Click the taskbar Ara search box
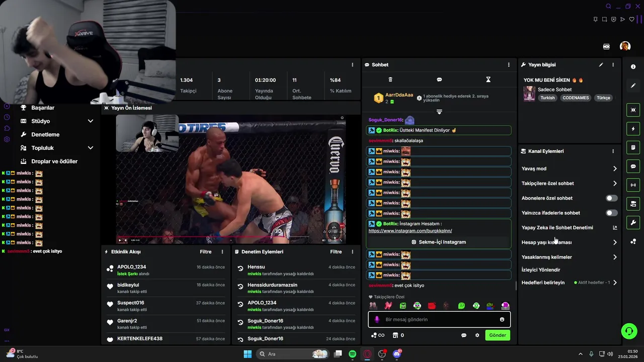This screenshot has width=644, height=362. [x=293, y=354]
